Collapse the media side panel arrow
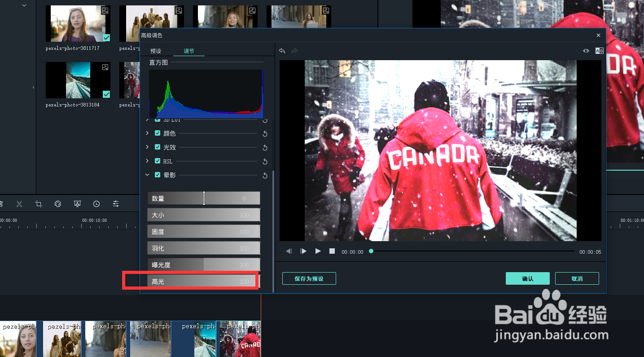Screen dimensions: 644x357 point(33,87)
